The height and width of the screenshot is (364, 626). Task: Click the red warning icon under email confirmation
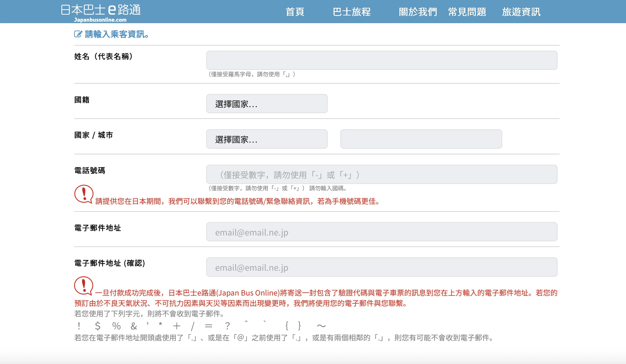click(84, 286)
